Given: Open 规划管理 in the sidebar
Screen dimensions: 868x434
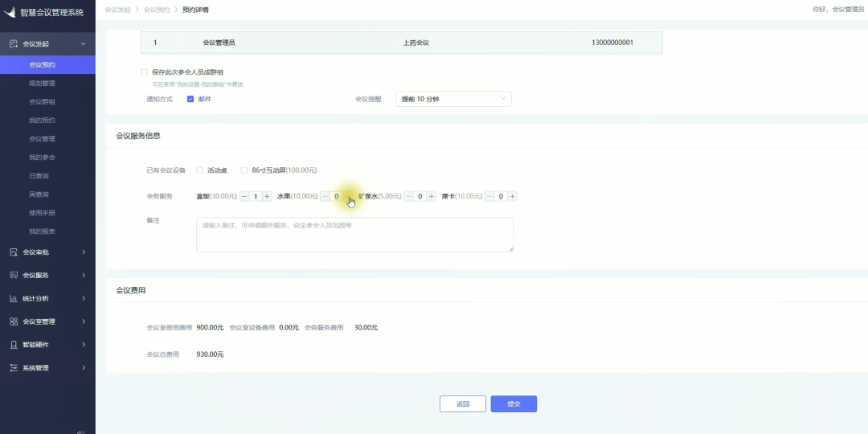Looking at the screenshot, I should (x=42, y=84).
